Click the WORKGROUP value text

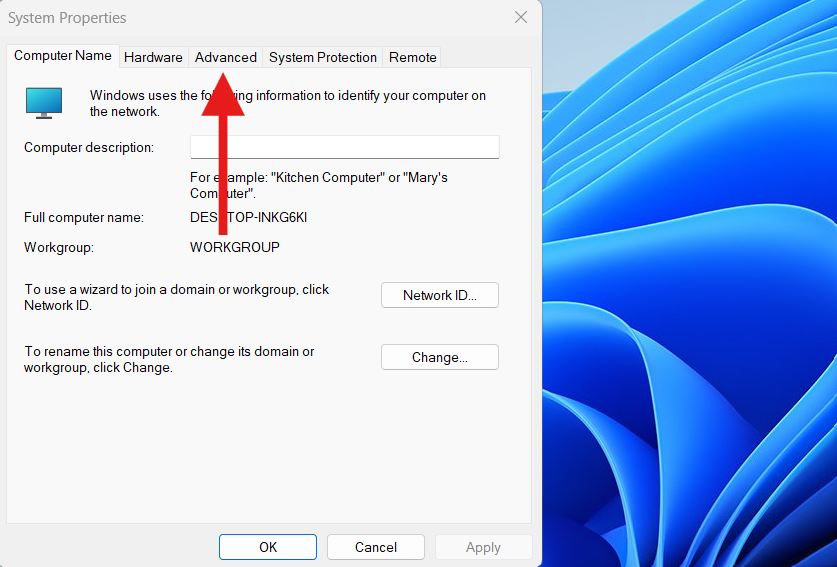point(235,247)
